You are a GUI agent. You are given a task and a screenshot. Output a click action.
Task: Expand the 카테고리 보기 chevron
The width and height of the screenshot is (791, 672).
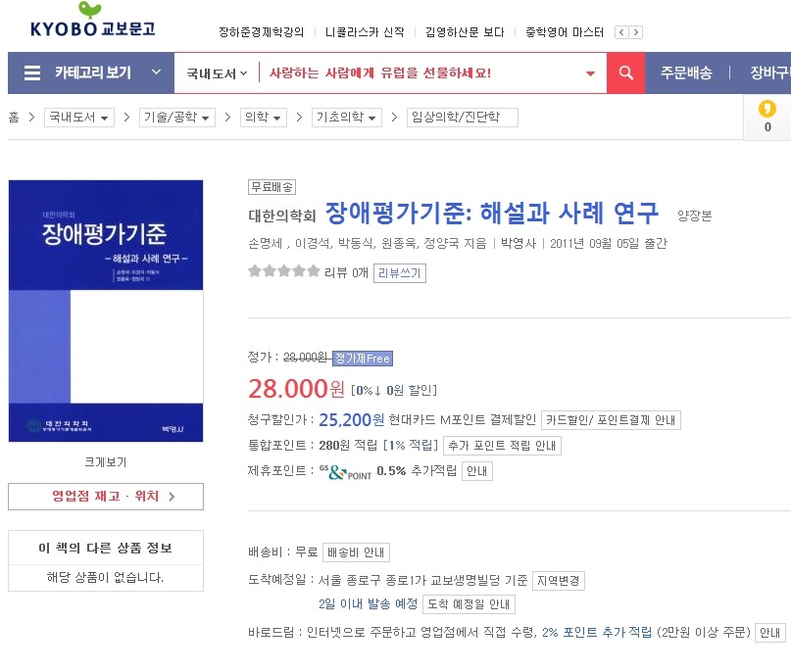tap(157, 72)
